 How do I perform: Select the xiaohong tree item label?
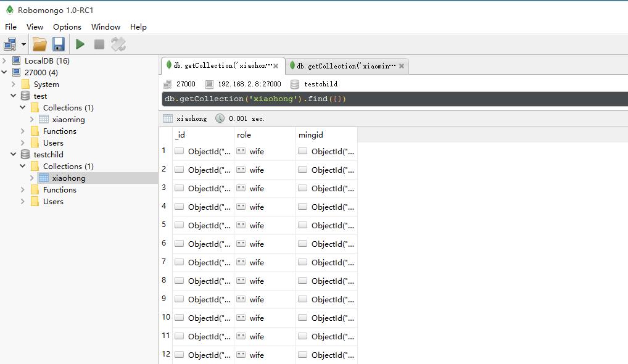point(69,178)
